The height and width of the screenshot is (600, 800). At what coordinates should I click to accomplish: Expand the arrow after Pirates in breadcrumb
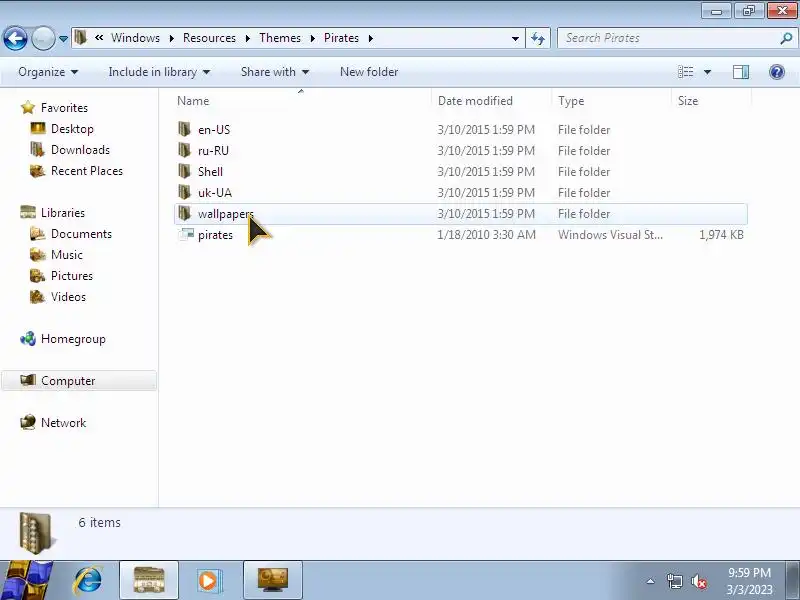pyautogui.click(x=371, y=38)
